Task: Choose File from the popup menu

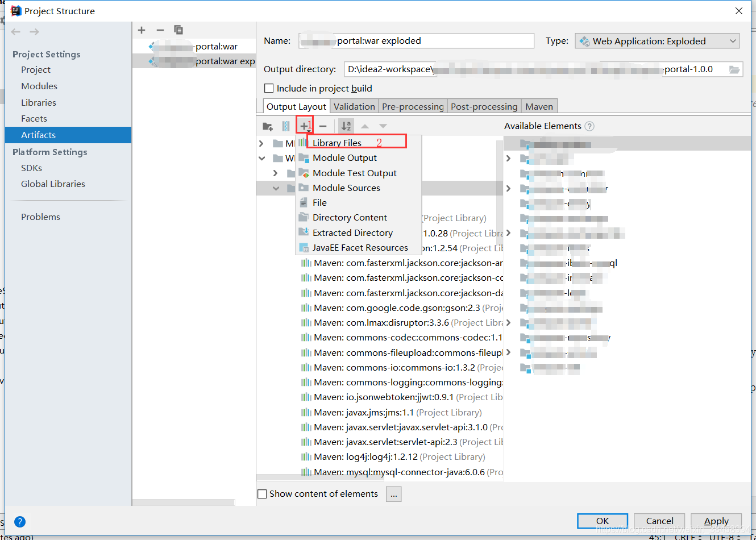Action: pos(358,202)
